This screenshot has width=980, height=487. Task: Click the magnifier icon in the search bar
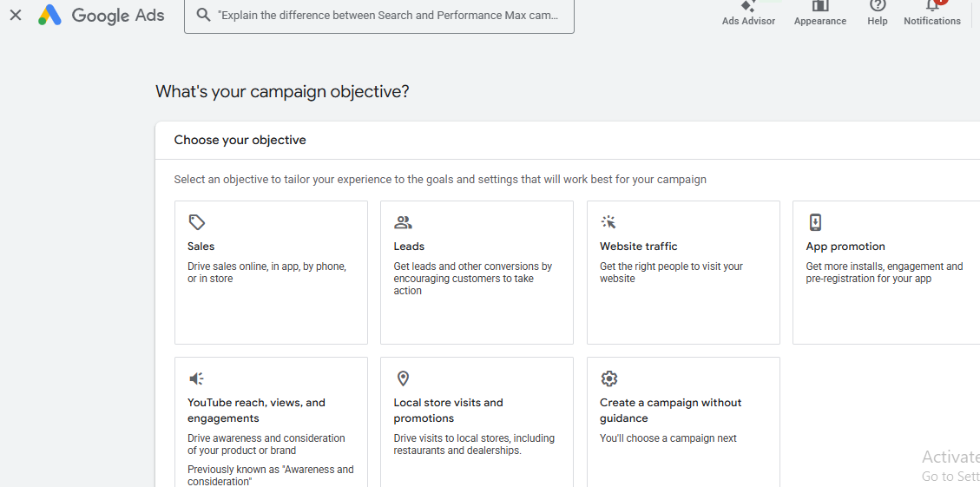[x=203, y=15]
